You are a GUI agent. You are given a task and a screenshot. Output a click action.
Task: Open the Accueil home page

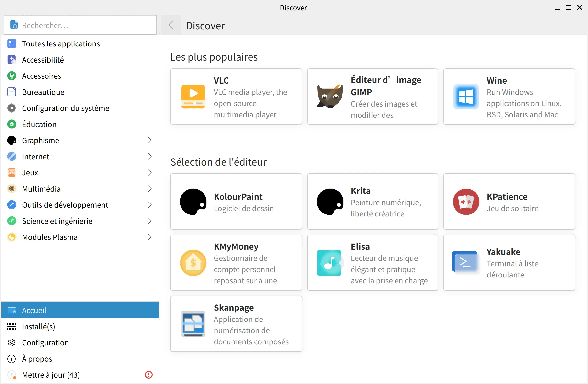(x=80, y=310)
